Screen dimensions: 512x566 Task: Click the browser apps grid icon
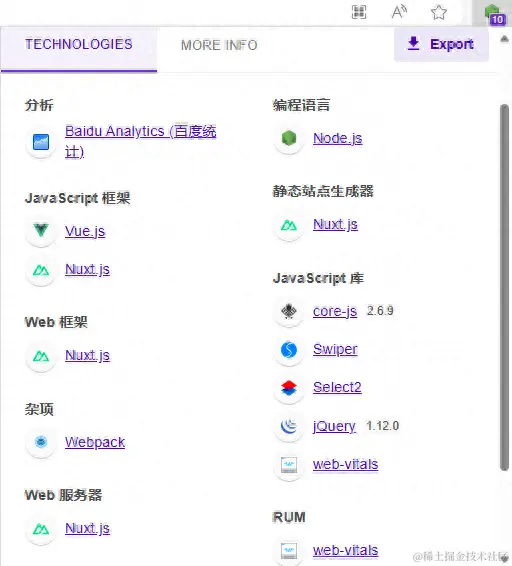point(359,12)
